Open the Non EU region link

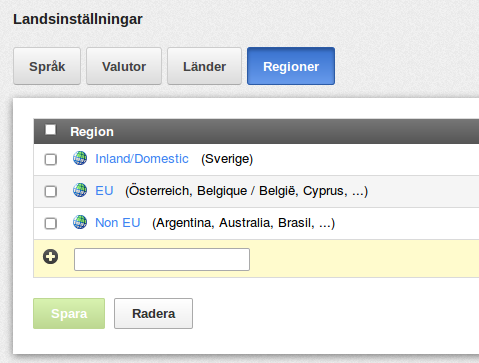tap(118, 223)
